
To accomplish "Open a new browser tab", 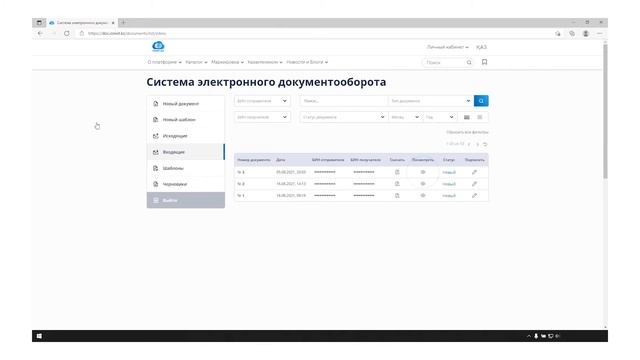I will pos(123,23).
